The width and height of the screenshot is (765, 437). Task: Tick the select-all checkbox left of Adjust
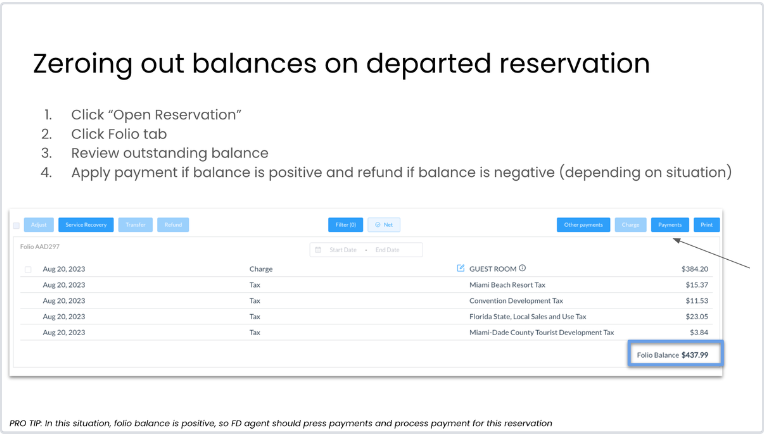16,225
